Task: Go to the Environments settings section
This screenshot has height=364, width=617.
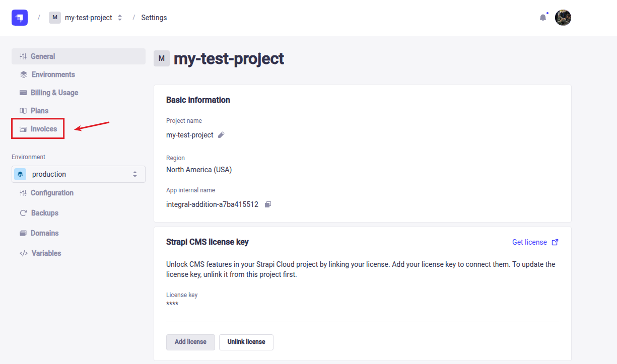Action: point(53,75)
